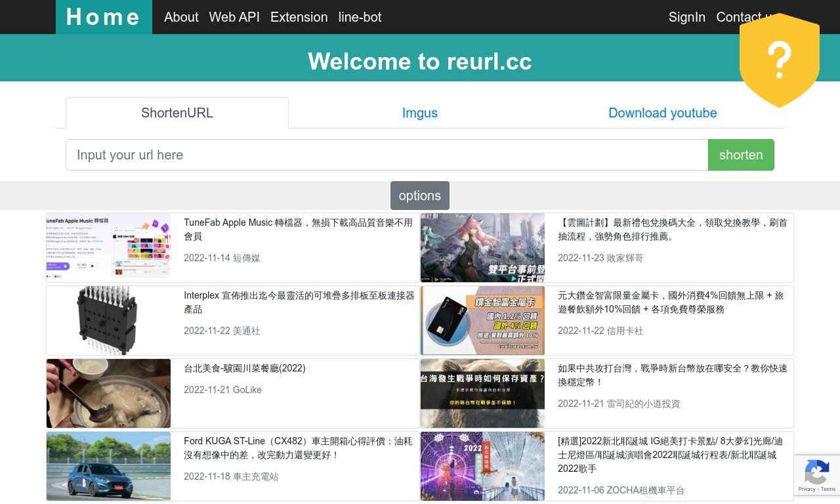Viewport: 840px width, 504px height.
Task: Open the Interplex 宣佈推出 article title
Action: [x=299, y=302]
